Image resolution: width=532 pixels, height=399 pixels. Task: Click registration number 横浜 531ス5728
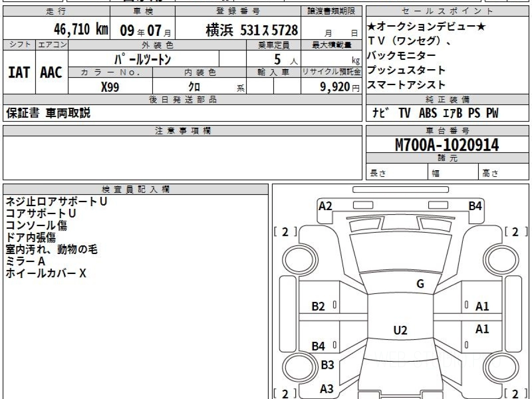[x=251, y=30]
